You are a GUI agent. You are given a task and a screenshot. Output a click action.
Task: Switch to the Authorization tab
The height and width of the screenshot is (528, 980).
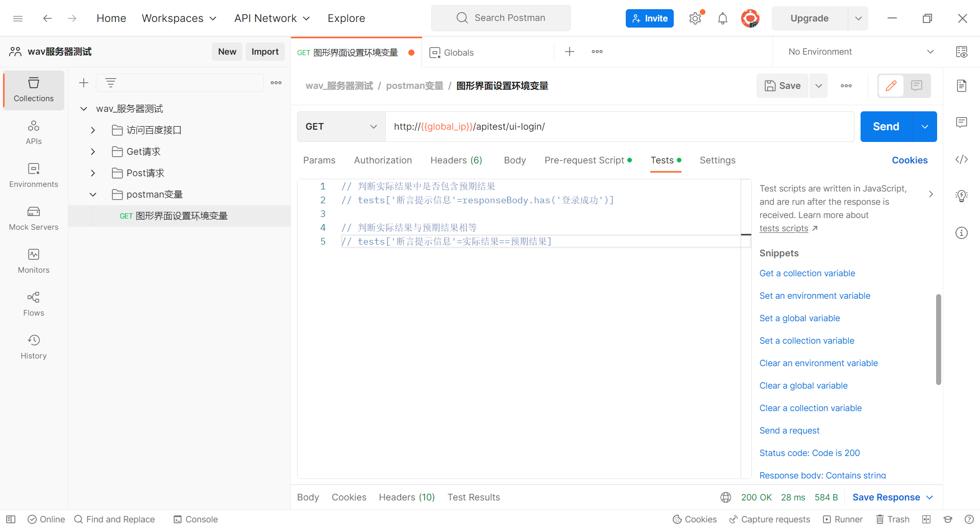(383, 160)
